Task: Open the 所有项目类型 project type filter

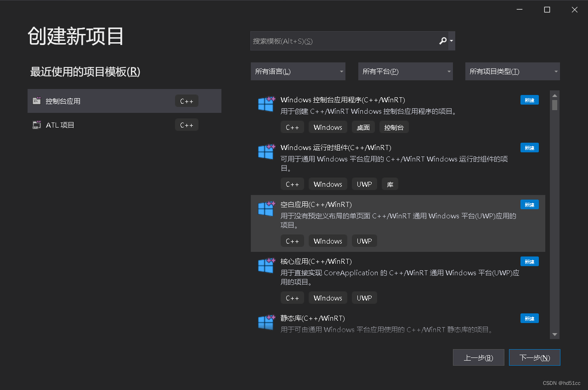Action: click(x=512, y=72)
